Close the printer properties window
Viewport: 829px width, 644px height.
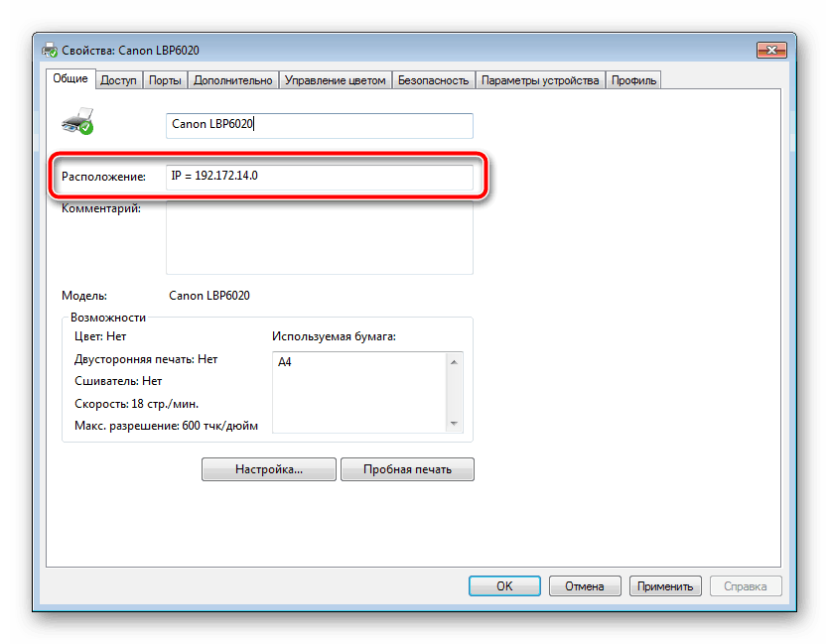770,50
